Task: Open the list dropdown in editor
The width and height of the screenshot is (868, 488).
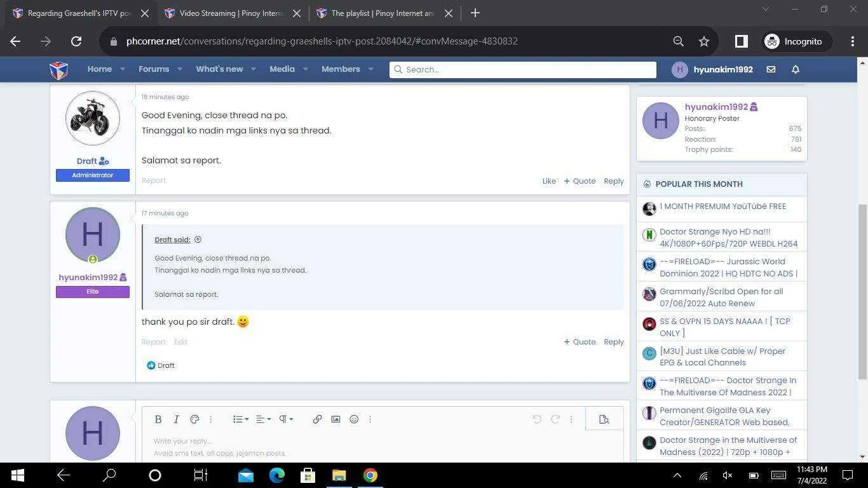Action: (240, 419)
